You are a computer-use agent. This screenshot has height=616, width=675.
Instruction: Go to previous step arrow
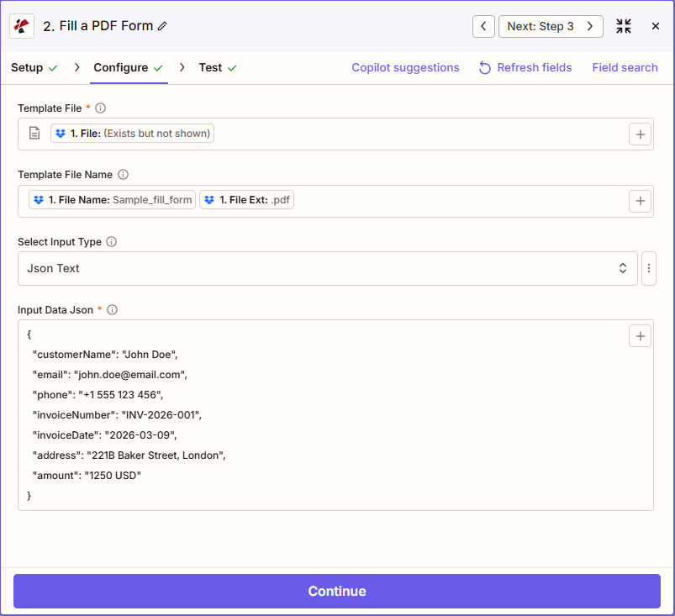point(483,26)
